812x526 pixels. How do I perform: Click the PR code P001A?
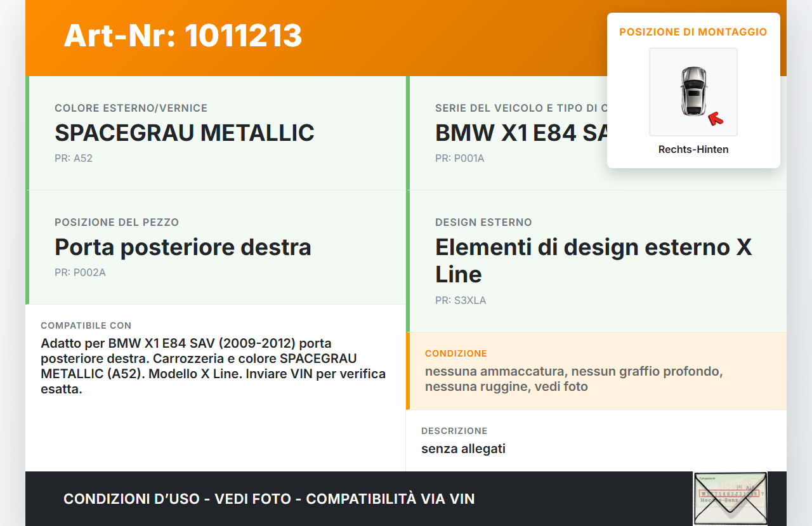pos(459,158)
